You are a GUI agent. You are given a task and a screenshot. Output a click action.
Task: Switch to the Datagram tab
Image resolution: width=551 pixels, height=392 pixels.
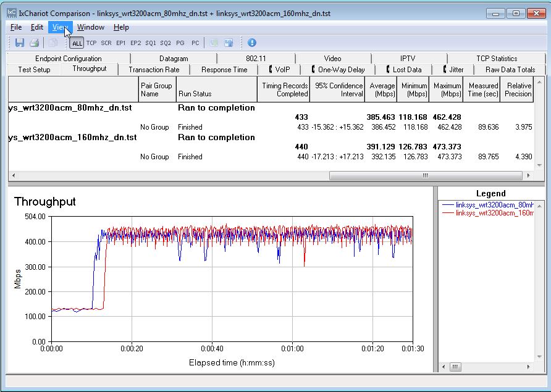tap(174, 58)
